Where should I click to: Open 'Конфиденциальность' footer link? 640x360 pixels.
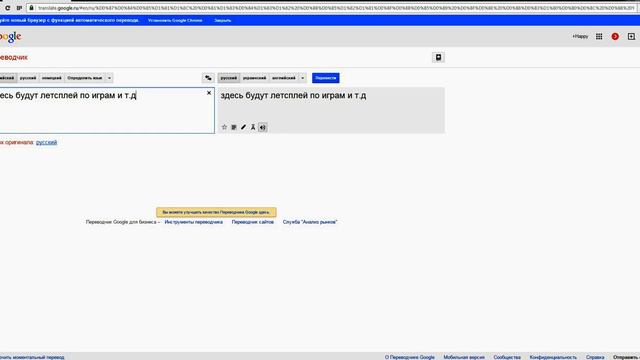click(x=553, y=357)
